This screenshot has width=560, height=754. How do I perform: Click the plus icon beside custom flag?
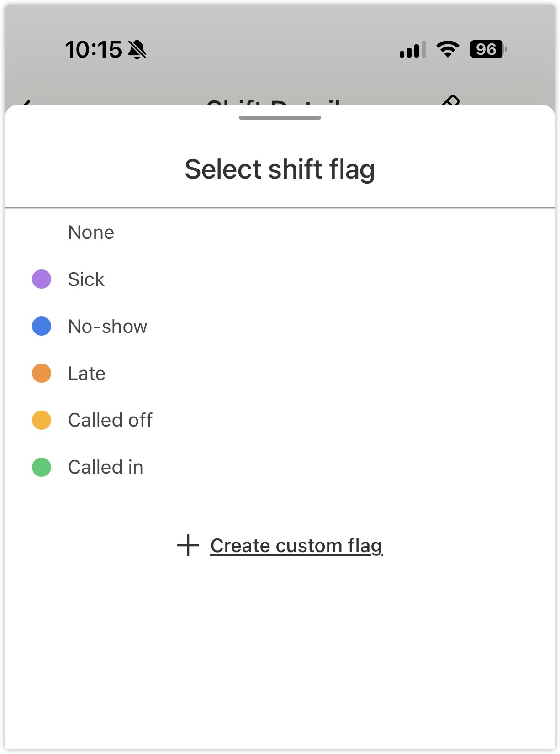coord(188,545)
